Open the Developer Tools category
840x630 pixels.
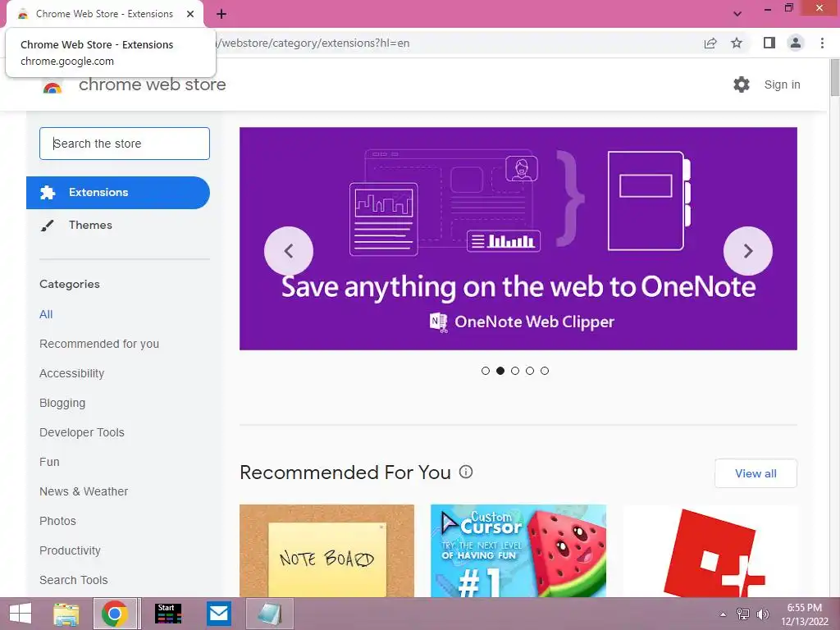click(82, 432)
